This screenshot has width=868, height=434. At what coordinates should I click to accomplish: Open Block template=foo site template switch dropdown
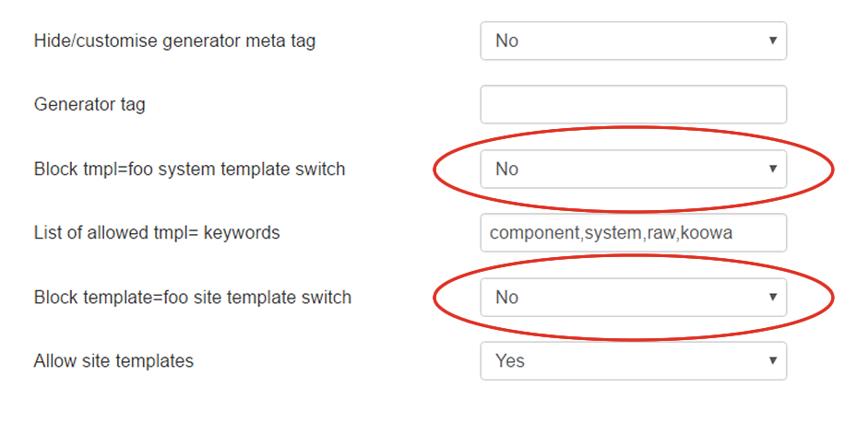634,298
